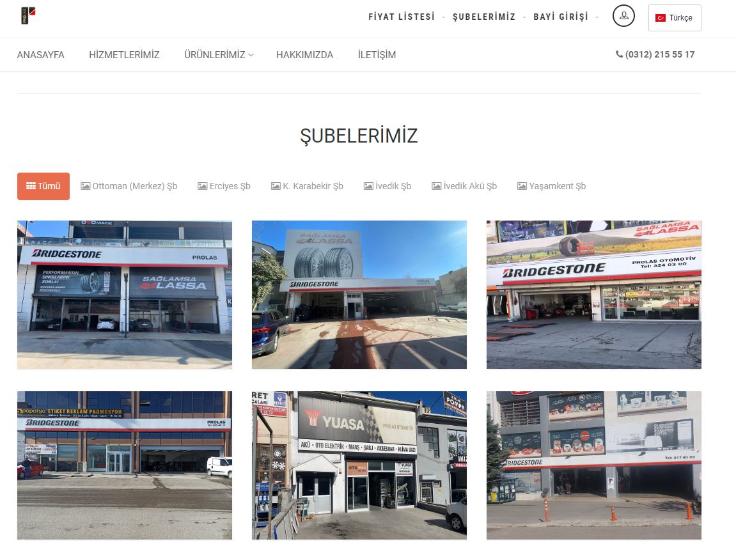
Task: Select the grid icon in Tümü filter
Action: pyautogui.click(x=31, y=186)
